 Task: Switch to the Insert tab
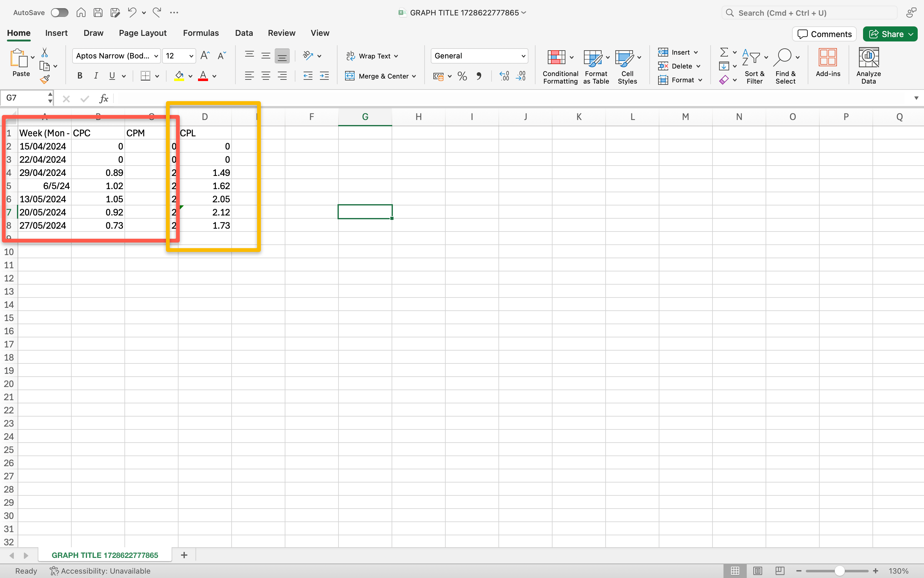pos(56,33)
